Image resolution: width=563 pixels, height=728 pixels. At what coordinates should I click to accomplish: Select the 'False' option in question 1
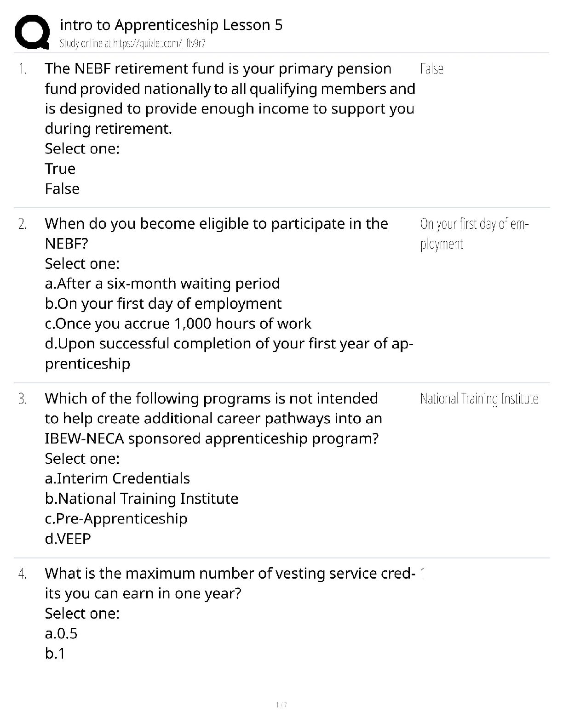(62, 189)
